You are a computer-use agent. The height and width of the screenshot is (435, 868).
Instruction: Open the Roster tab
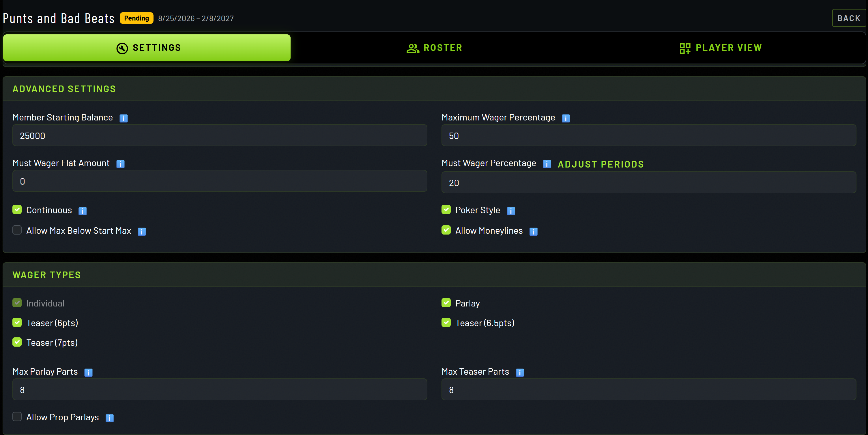tap(434, 48)
